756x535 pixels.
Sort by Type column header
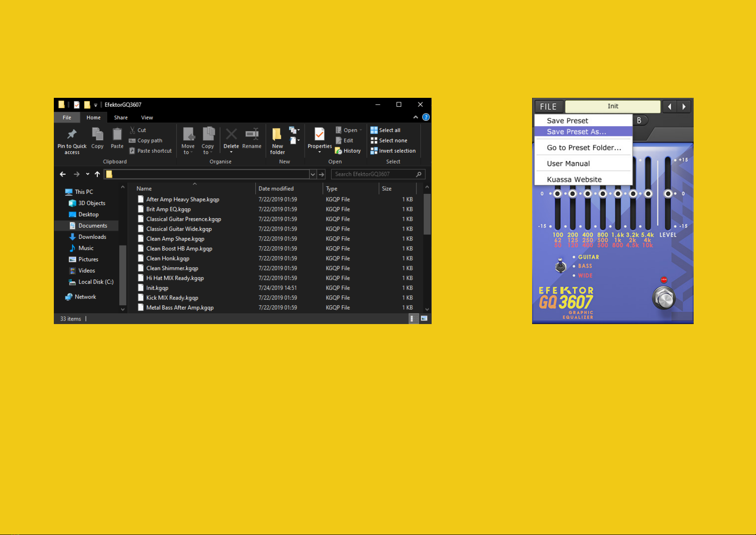click(x=351, y=189)
